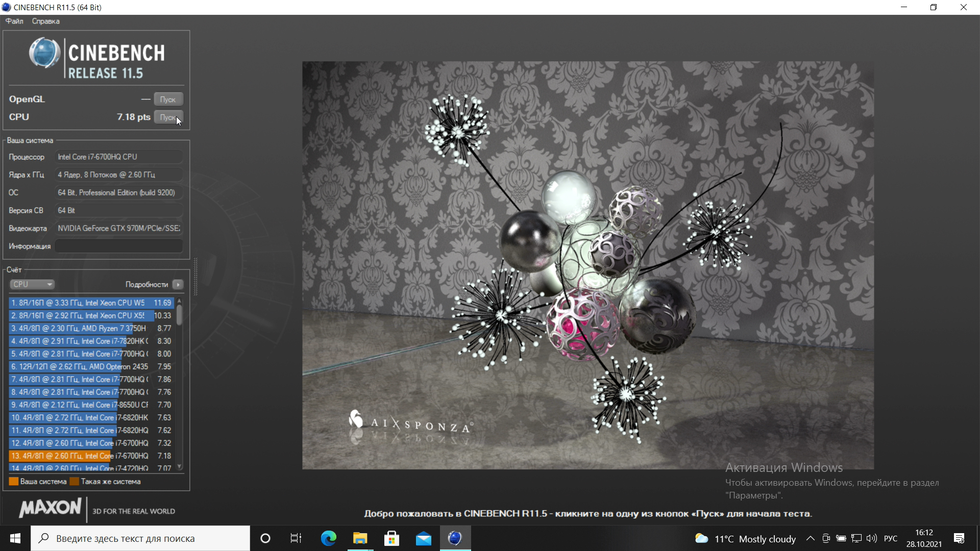Open the weather widget 11°C Mostly cloudy

pos(745,539)
